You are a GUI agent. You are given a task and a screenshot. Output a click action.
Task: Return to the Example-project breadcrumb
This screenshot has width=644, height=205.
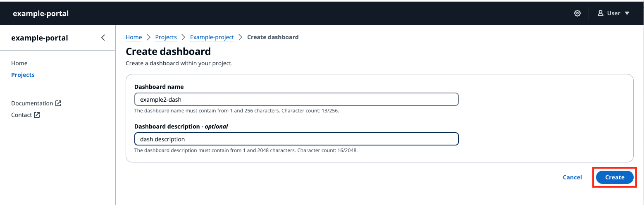212,37
